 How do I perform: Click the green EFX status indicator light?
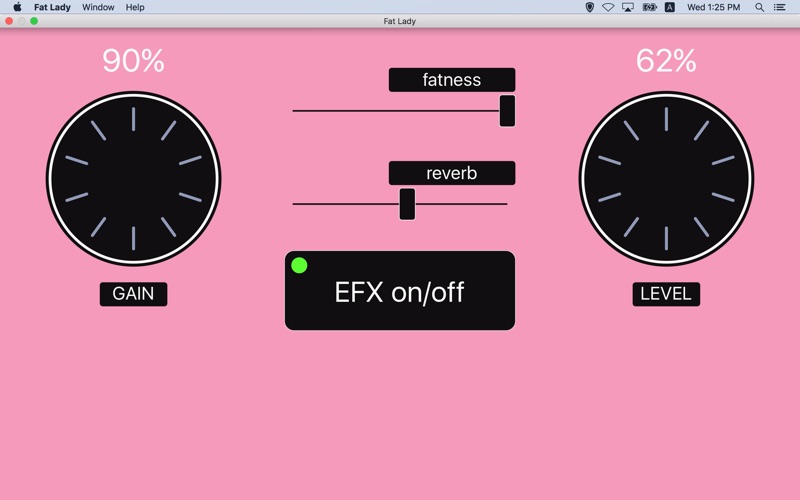[299, 265]
